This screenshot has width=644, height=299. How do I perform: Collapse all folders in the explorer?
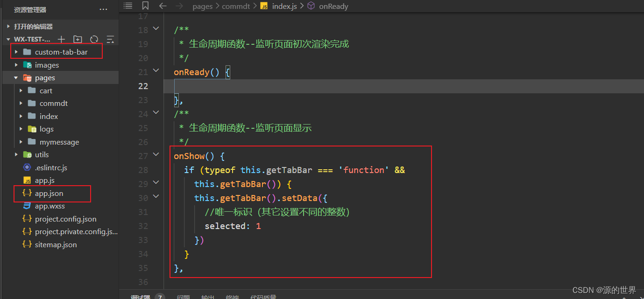[110, 39]
